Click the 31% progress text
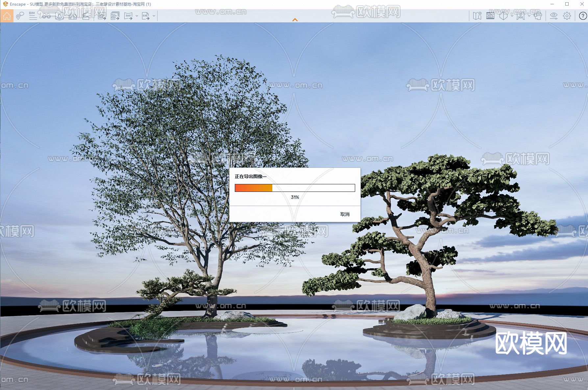Screen dimensions: 588x390 pyautogui.click(x=295, y=197)
